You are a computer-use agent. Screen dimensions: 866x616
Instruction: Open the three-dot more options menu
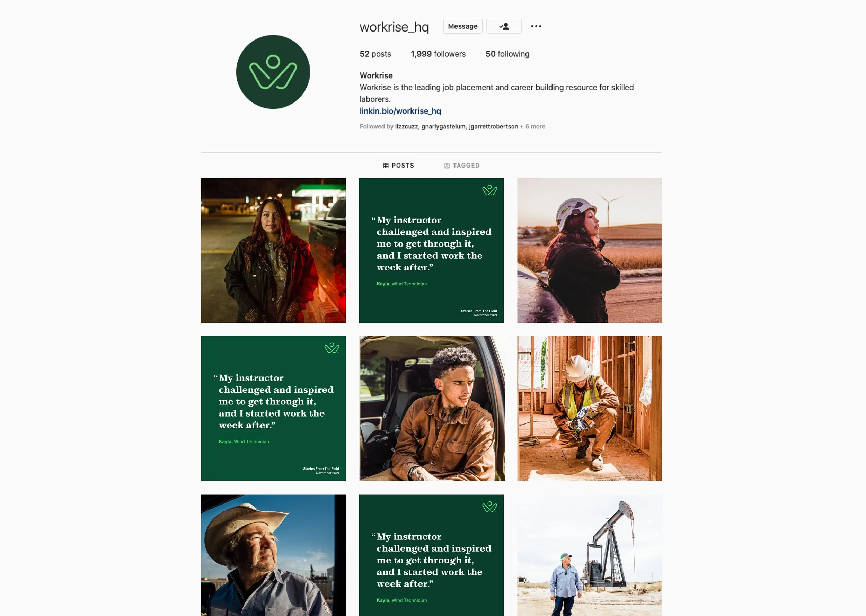(536, 26)
